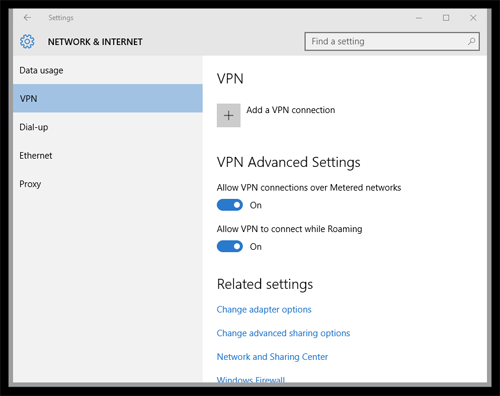Viewport: 500px width, 396px height.
Task: Toggle Allow VPN over Metered networks switch
Action: [230, 205]
